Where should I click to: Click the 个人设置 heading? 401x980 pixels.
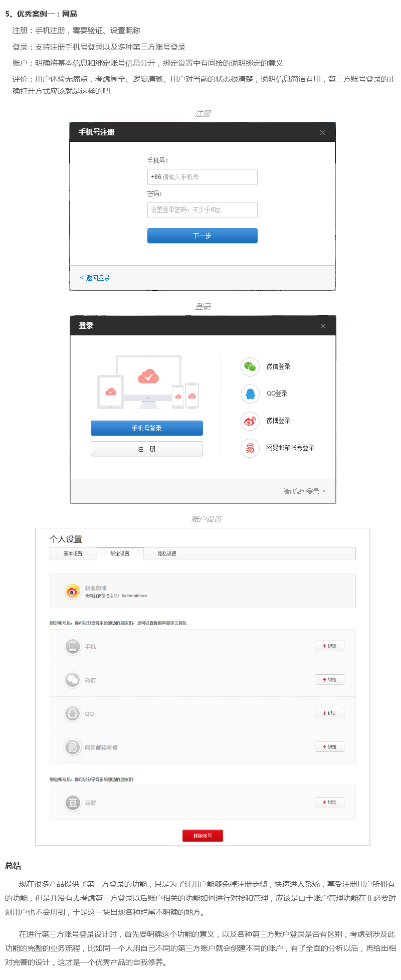(x=66, y=539)
